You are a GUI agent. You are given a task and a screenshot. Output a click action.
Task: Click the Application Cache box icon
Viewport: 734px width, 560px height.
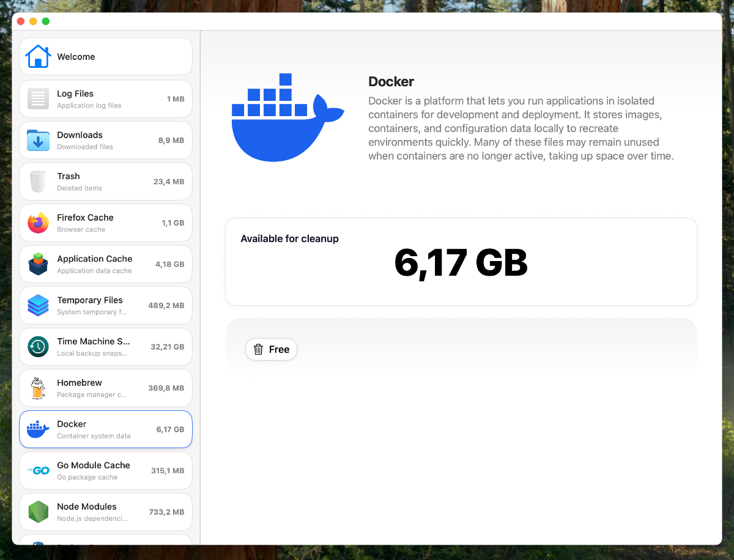point(38,264)
